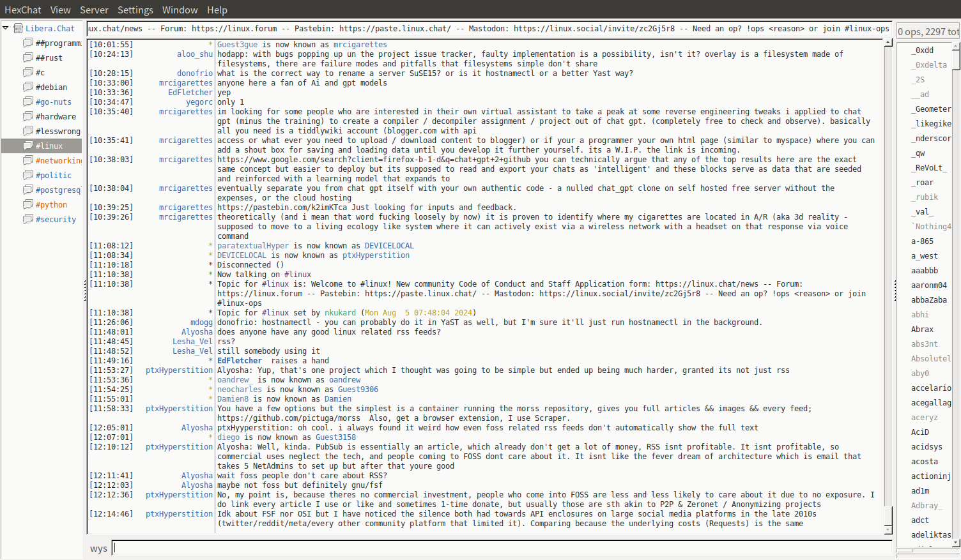Click the #hardware channel icon
The height and width of the screenshot is (560, 961).
(28, 116)
